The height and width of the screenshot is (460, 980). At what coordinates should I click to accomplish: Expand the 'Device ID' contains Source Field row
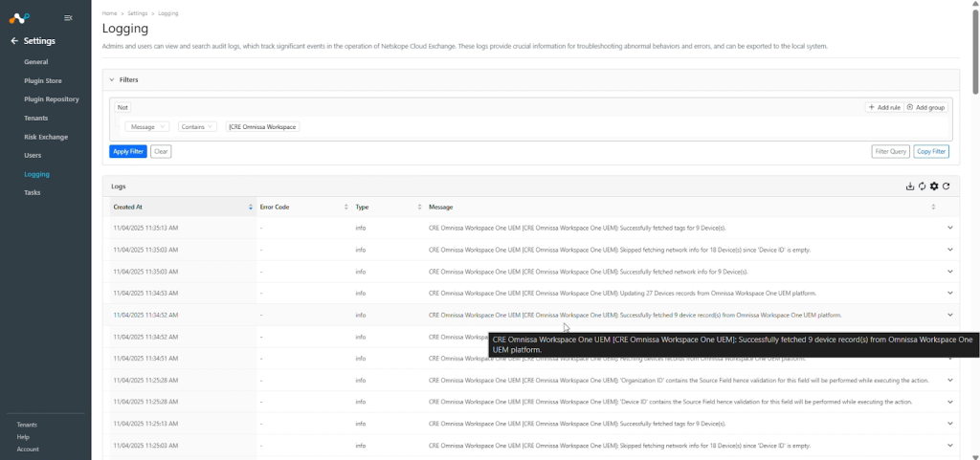tap(950, 402)
